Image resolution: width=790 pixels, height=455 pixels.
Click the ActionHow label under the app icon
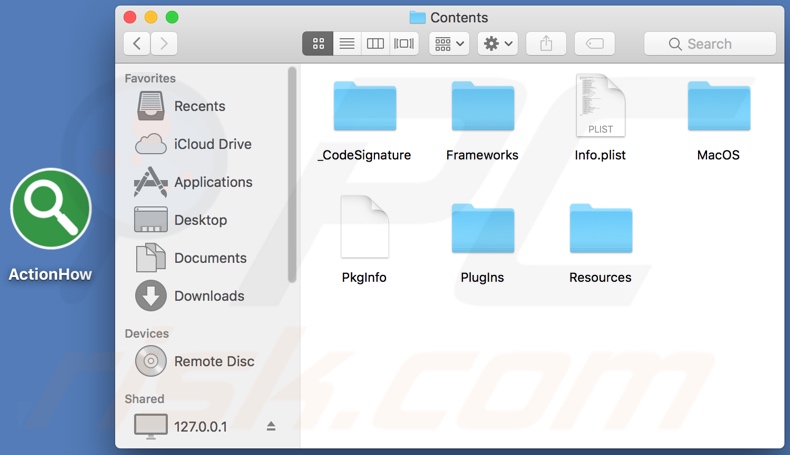(50, 274)
